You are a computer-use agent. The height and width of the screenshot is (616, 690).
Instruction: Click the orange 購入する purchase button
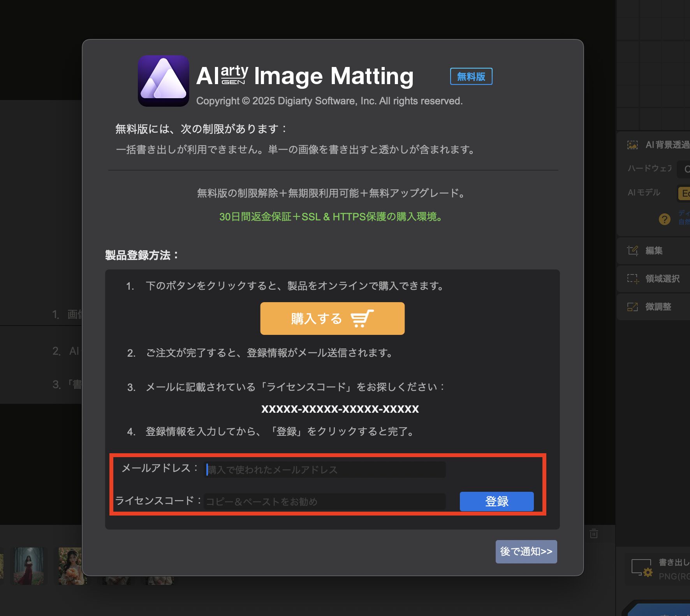(x=332, y=319)
